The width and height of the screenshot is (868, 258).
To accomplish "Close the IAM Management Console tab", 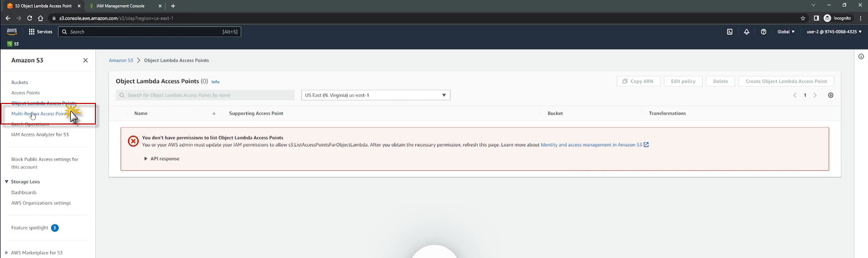I will point(160,6).
